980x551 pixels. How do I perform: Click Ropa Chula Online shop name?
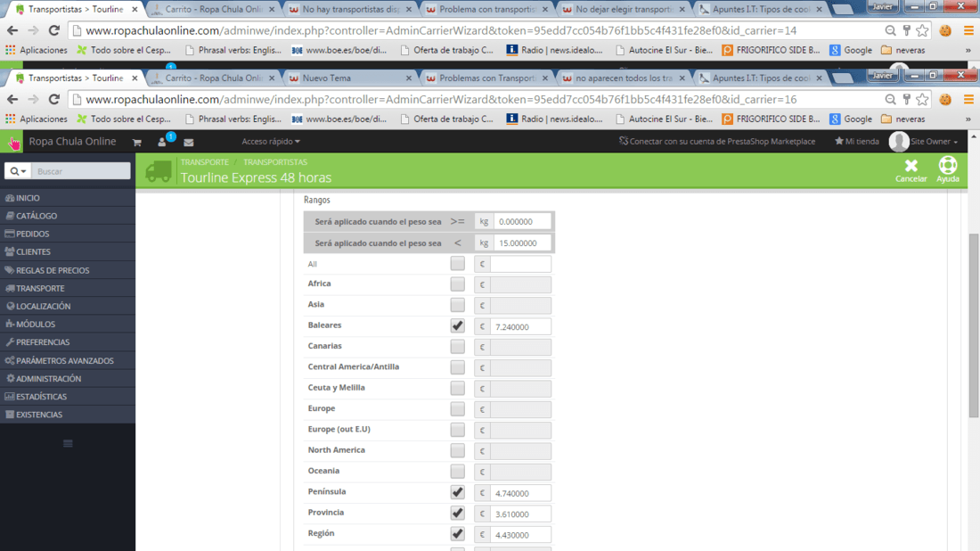click(x=72, y=142)
